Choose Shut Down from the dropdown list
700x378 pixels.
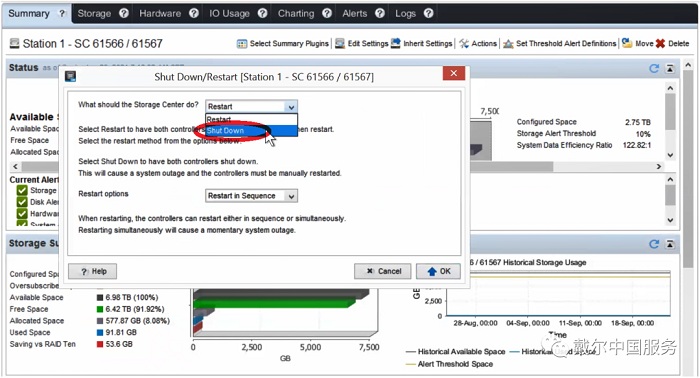coord(251,131)
